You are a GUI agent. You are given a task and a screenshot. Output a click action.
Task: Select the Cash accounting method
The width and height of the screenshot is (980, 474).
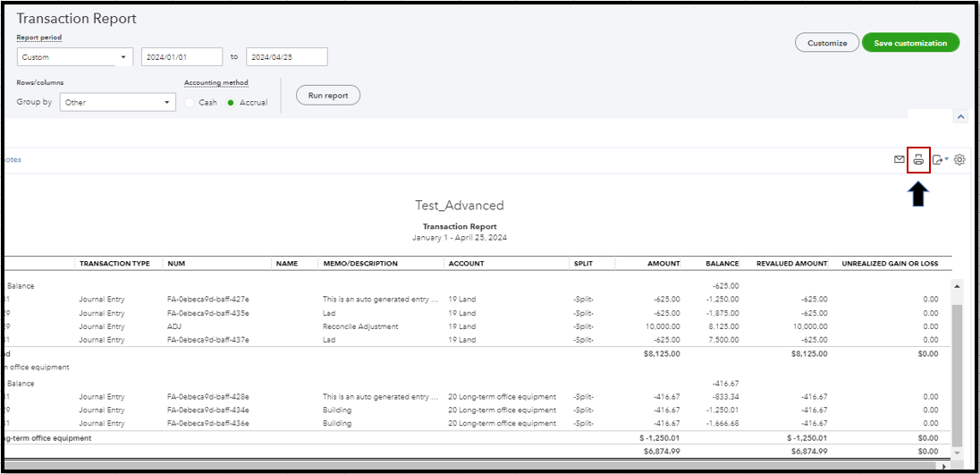coord(190,103)
